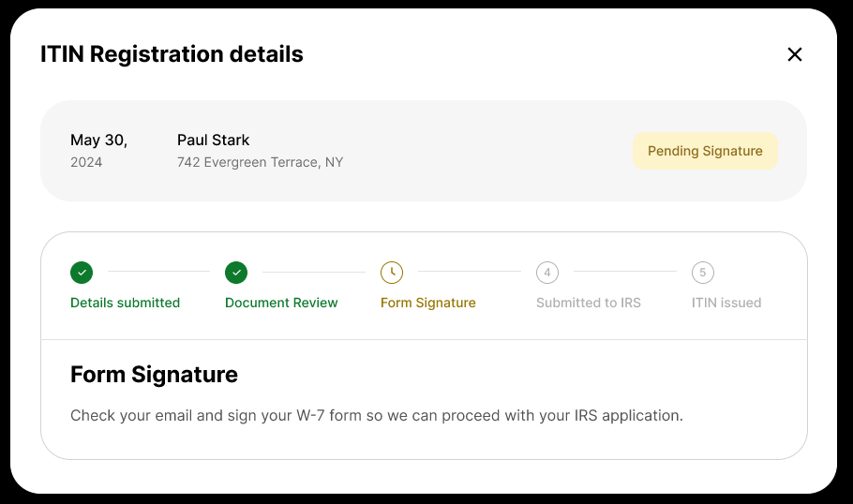Click the Form Signature clock icon

[392, 273]
